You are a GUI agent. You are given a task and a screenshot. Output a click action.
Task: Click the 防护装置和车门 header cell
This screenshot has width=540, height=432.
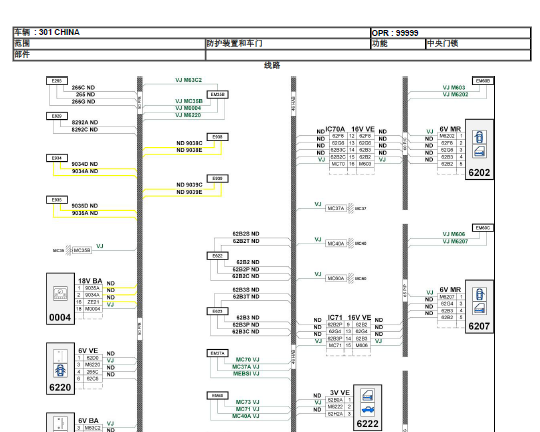click(288, 44)
